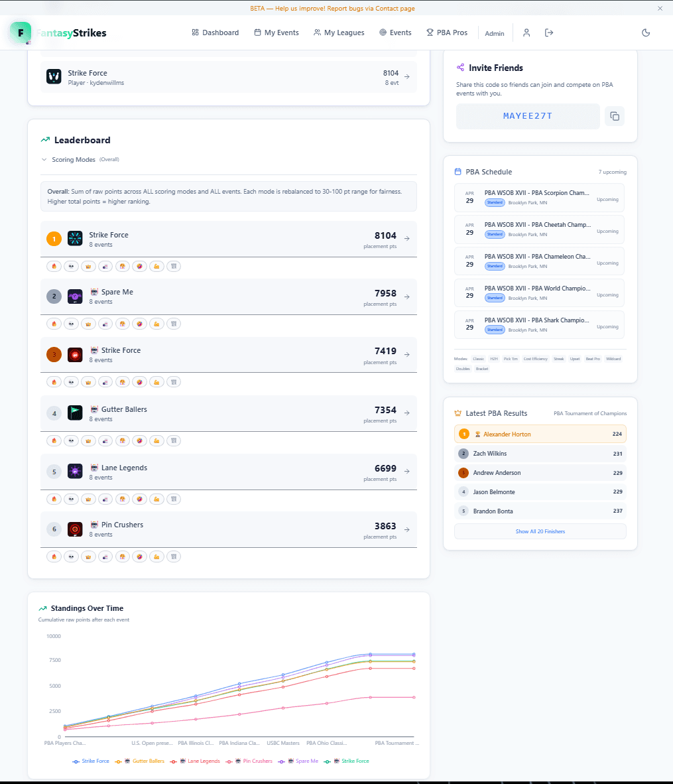
Task: Open kydenwillms Strike Force card arrow
Action: click(407, 76)
